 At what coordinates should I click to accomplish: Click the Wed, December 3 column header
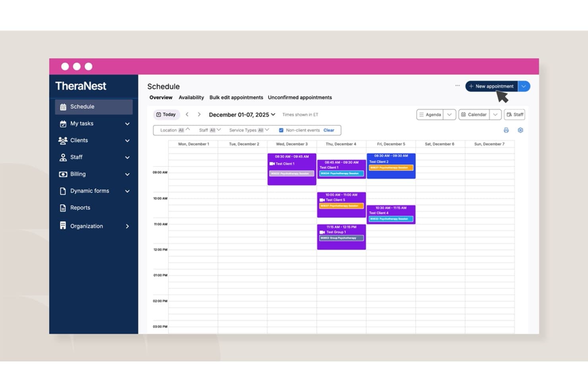tap(292, 144)
